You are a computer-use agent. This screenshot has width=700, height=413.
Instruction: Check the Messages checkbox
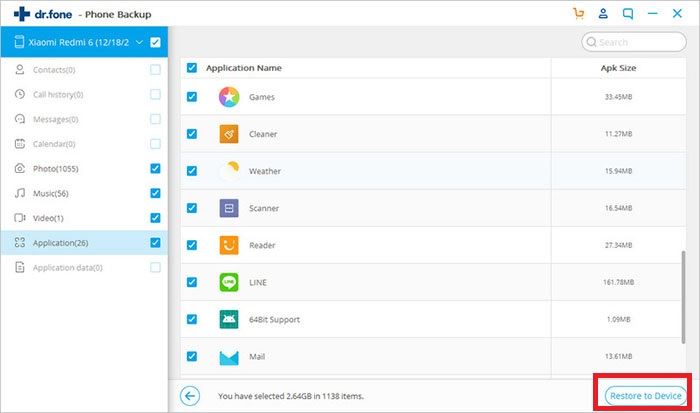tap(155, 119)
